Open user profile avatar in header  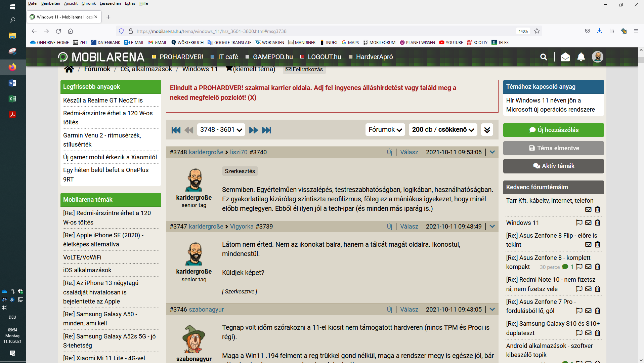[x=597, y=57]
